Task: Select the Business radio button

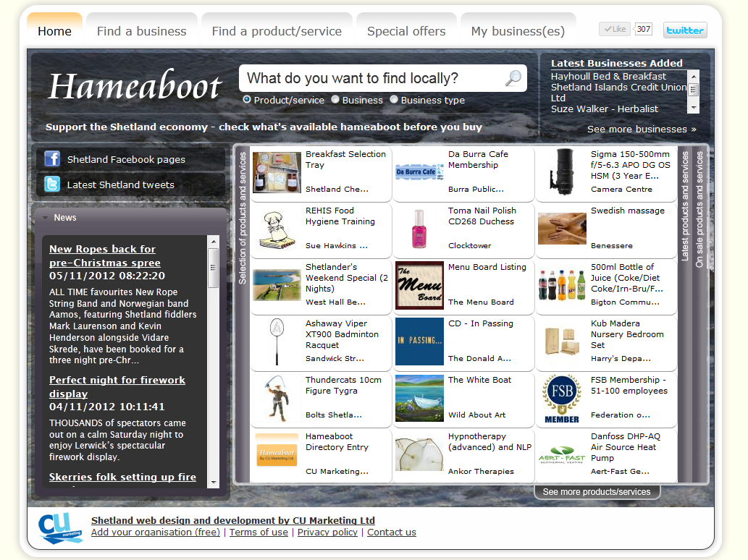Action: [x=335, y=100]
